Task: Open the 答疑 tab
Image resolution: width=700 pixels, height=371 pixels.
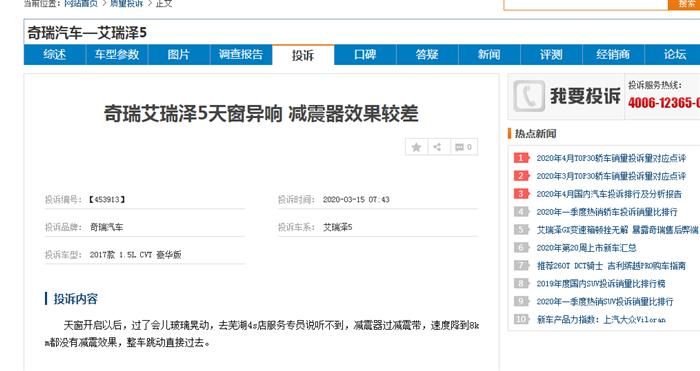Action: tap(427, 54)
